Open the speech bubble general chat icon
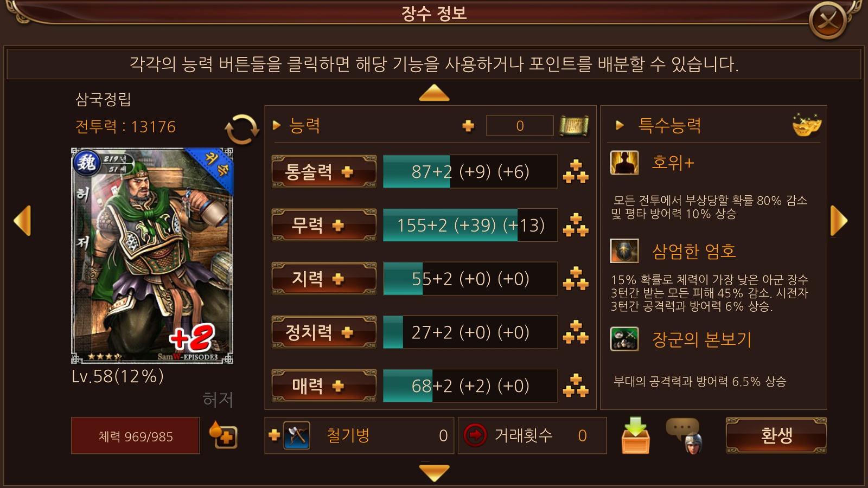This screenshot has height=488, width=868. [685, 435]
